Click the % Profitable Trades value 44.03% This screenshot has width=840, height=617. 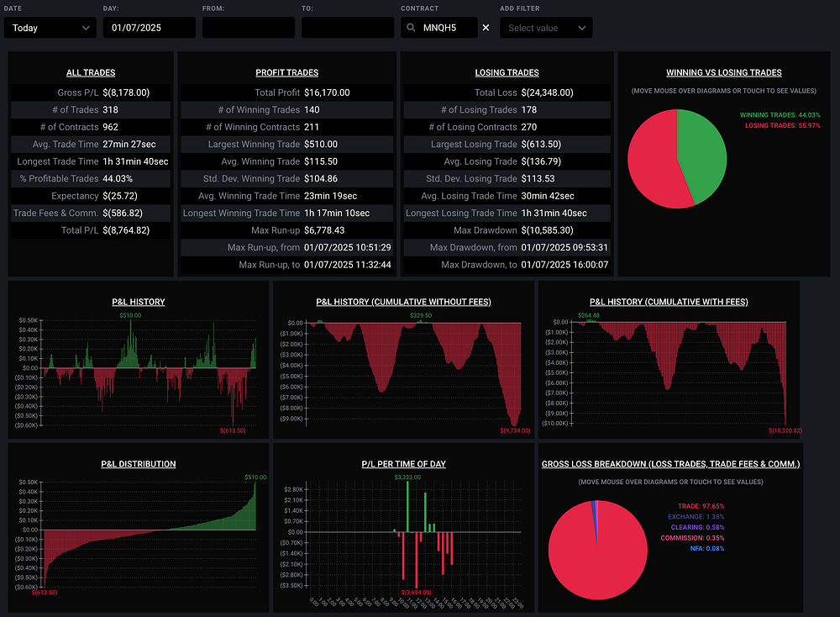point(118,178)
